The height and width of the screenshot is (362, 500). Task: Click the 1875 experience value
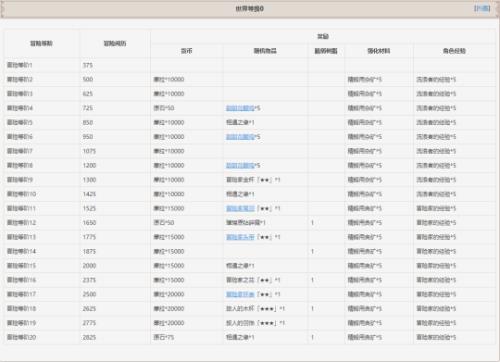coord(89,252)
